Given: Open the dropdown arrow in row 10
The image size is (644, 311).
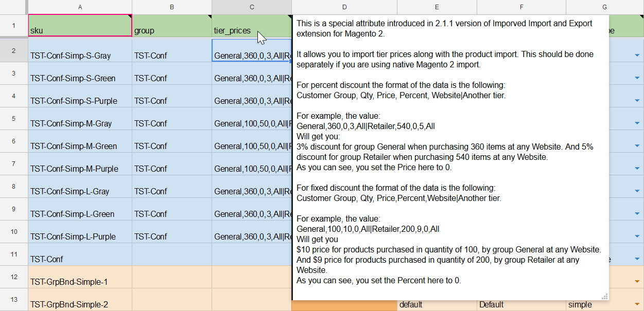Looking at the screenshot, I should point(637,236).
